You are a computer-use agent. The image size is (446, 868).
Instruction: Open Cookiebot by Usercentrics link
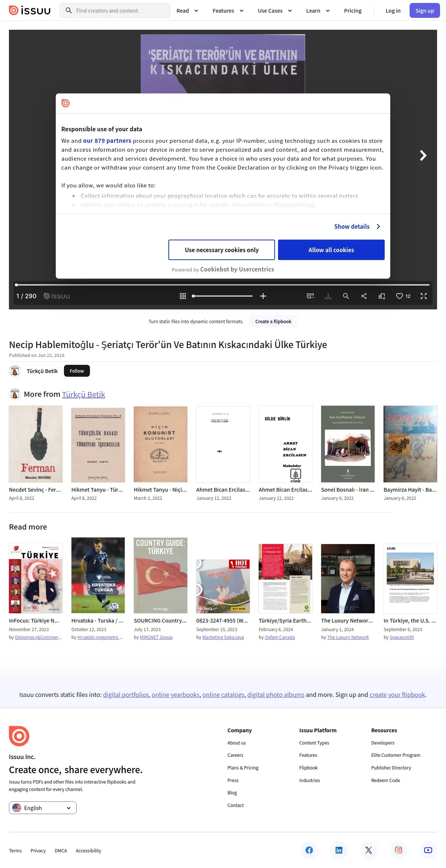[237, 269]
